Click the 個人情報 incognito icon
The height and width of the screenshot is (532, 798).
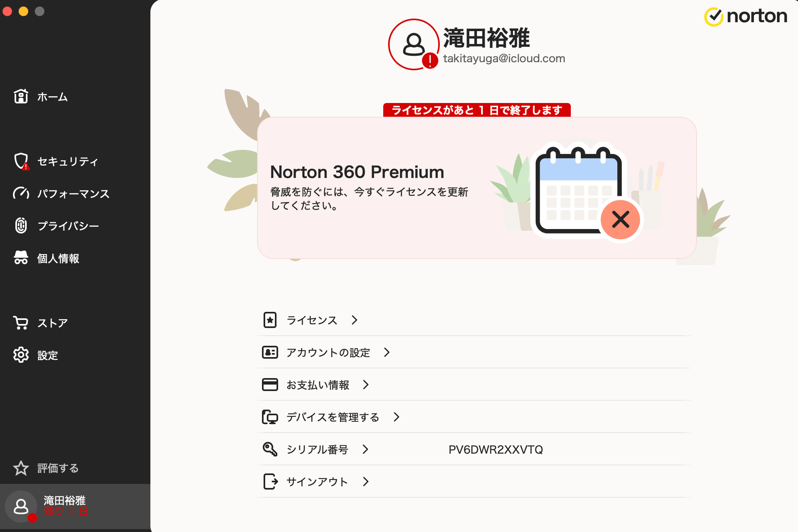coord(21,258)
